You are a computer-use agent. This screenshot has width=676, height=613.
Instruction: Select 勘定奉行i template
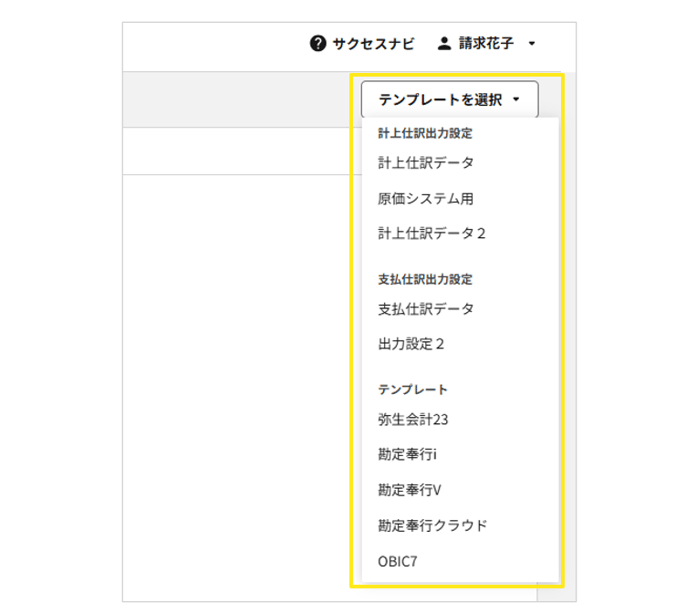click(407, 454)
